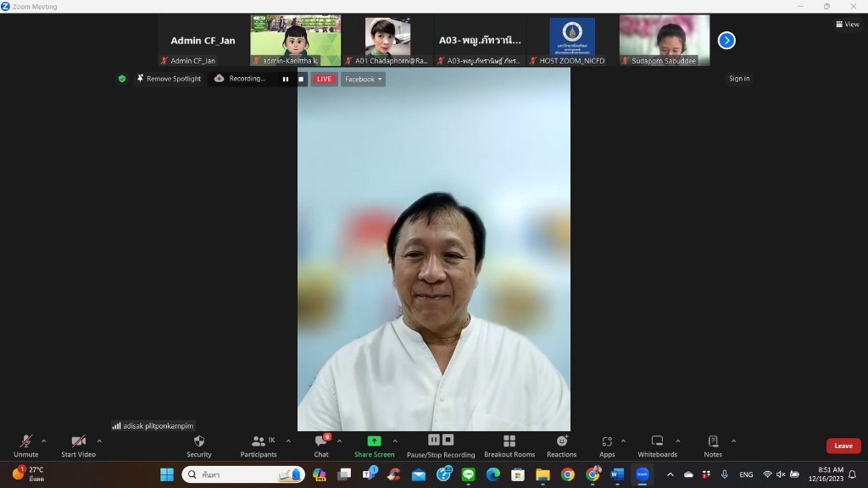The image size is (868, 488).
Task: Open the View layout menu
Action: (848, 25)
